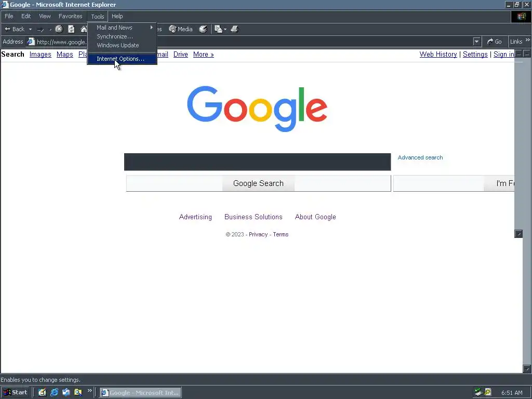The height and width of the screenshot is (399, 532).
Task: Click the I'm Feeling Lucky button
Action: pyautogui.click(x=454, y=183)
